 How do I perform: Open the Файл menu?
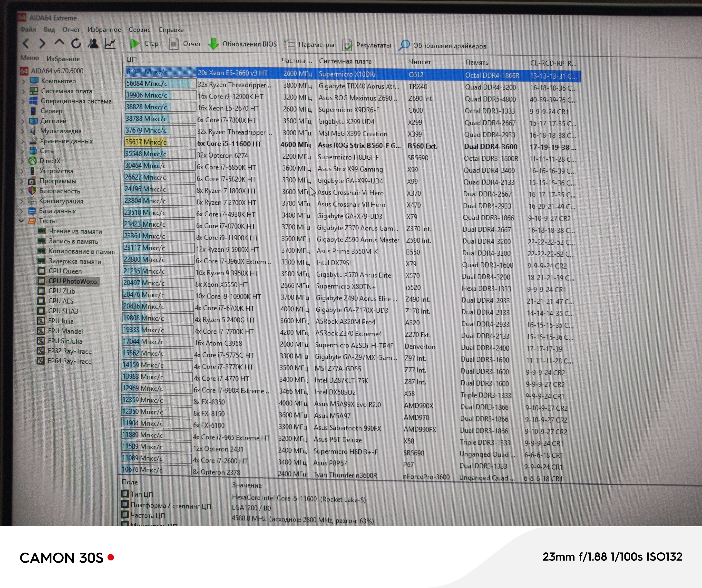[28, 29]
